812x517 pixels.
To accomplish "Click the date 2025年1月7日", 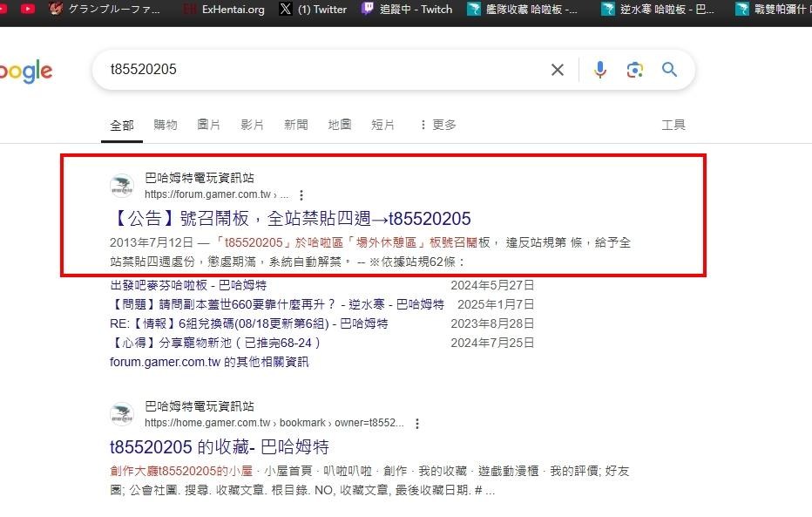I will click(496, 304).
